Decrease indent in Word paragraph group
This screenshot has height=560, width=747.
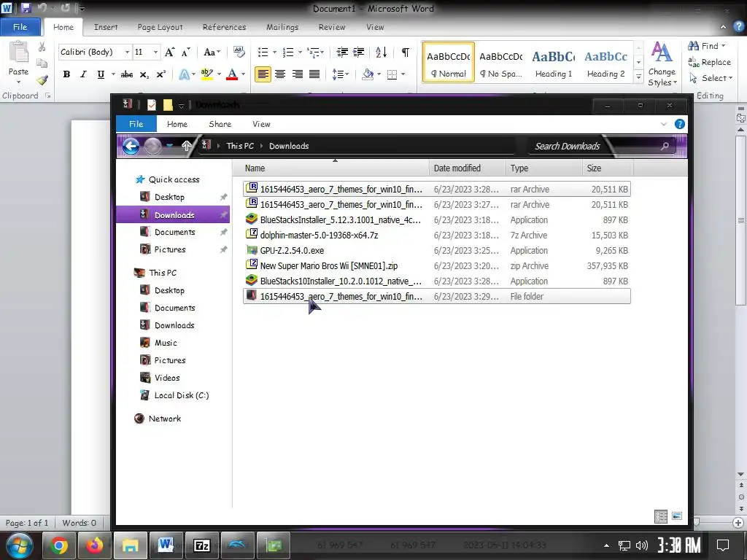coord(342,52)
